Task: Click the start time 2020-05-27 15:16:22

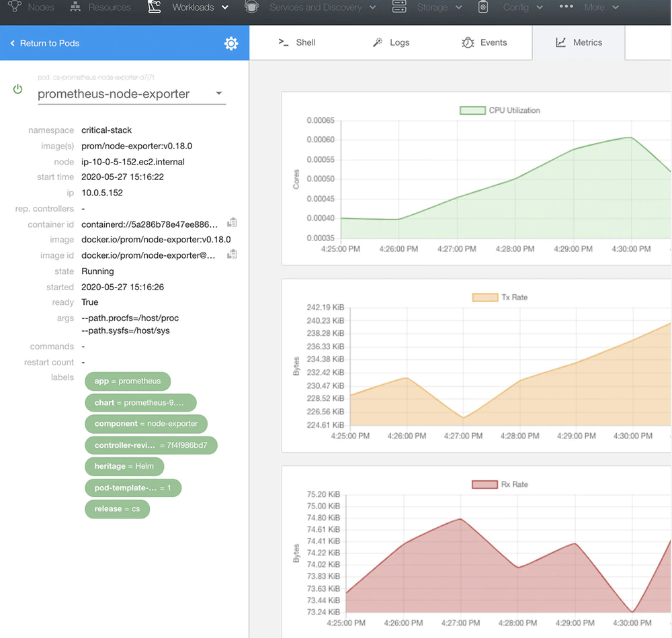Action: (x=122, y=177)
